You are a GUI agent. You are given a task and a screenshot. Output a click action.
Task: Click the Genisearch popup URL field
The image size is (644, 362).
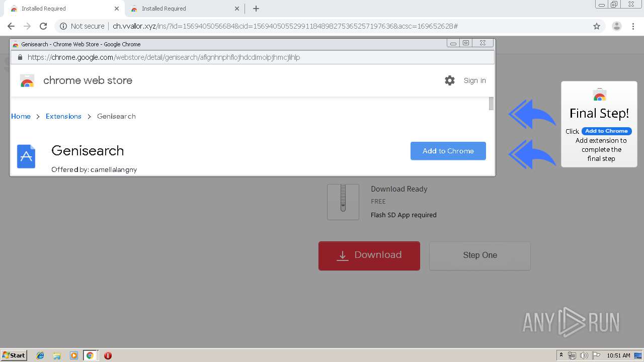pyautogui.click(x=252, y=57)
